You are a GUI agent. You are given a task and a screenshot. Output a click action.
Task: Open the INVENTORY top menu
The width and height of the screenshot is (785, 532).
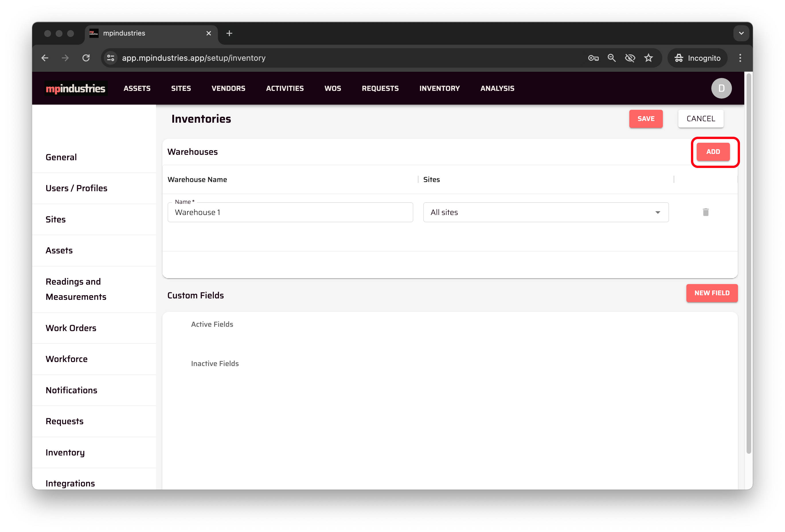tap(439, 89)
